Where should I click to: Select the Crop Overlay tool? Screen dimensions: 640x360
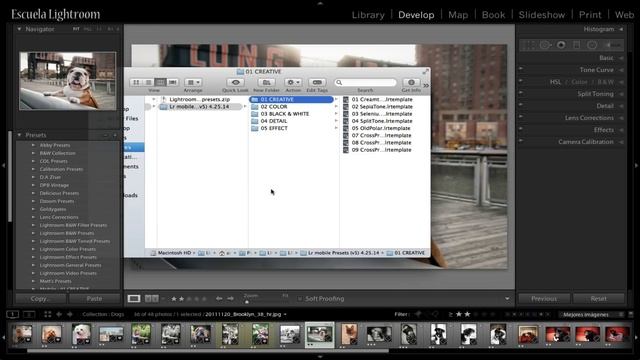tap(529, 45)
